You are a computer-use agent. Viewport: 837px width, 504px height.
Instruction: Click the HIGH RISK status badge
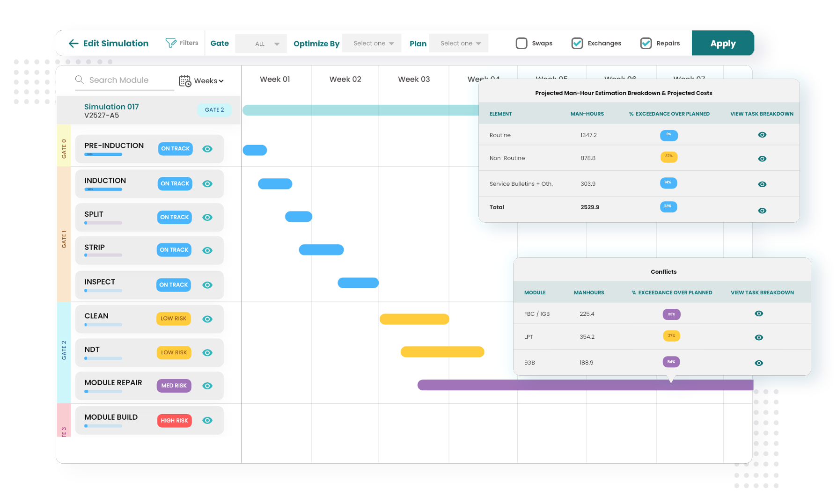[x=174, y=420]
